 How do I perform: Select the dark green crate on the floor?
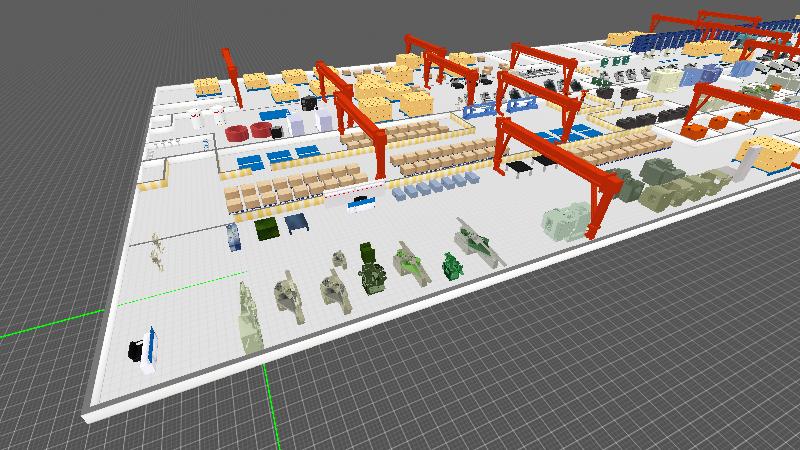click(x=266, y=229)
